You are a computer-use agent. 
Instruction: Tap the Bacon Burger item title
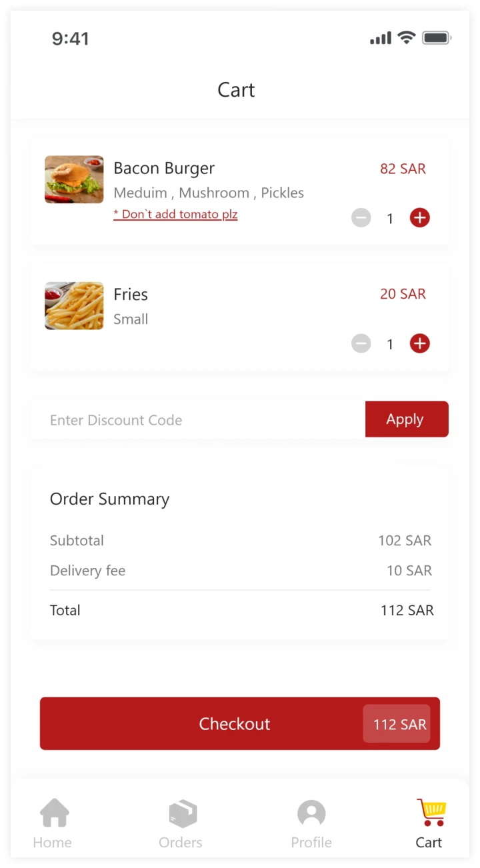click(x=164, y=169)
